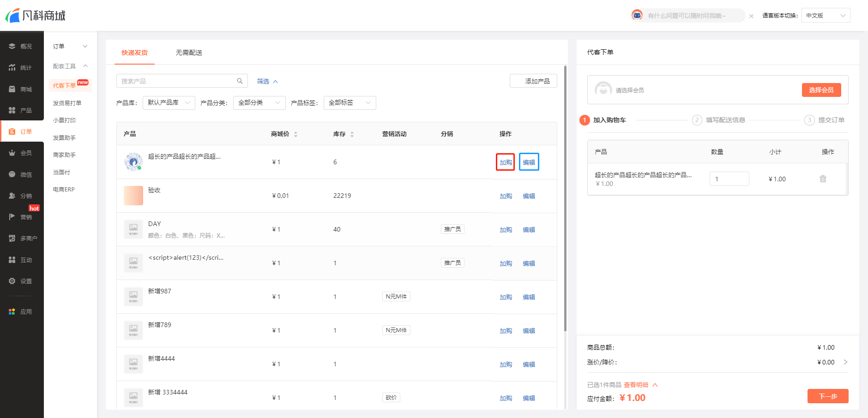Click 选择会员 button
868x418 pixels.
[x=821, y=90]
